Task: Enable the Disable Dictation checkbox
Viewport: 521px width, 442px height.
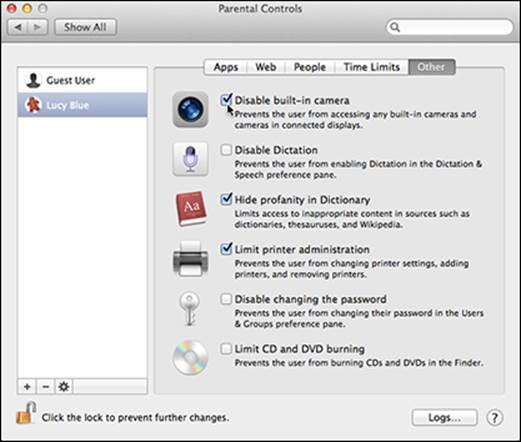Action: coord(226,150)
